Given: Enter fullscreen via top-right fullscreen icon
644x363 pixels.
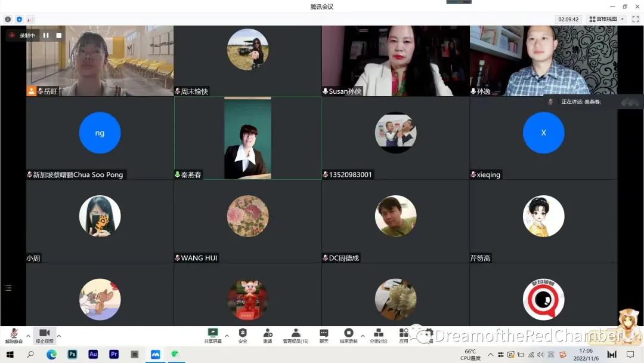Looking at the screenshot, I should 634,19.
